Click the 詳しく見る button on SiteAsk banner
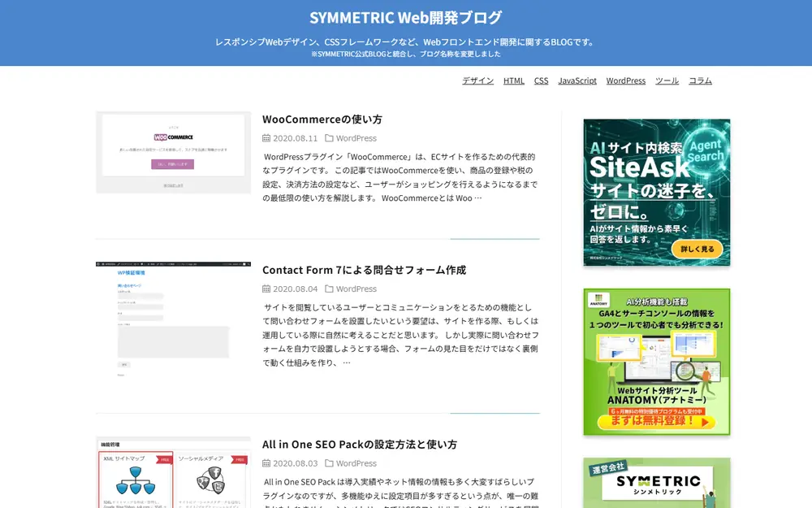Viewport: 812px width, 508px height. click(697, 249)
